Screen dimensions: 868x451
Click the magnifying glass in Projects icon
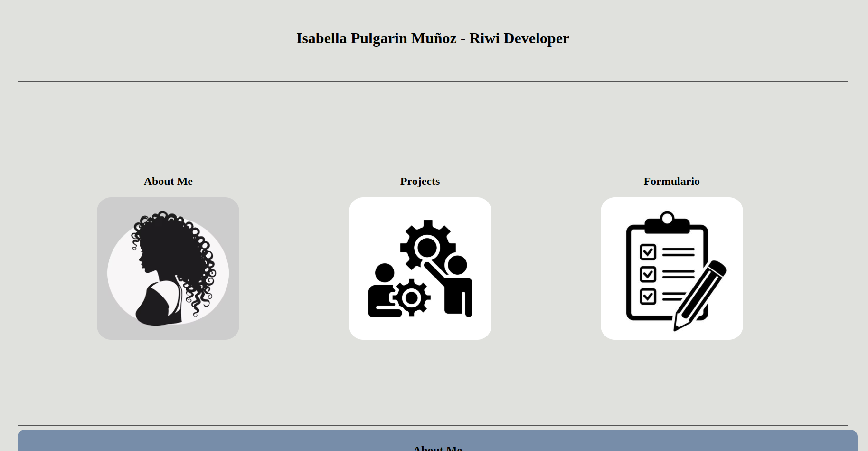(x=426, y=248)
